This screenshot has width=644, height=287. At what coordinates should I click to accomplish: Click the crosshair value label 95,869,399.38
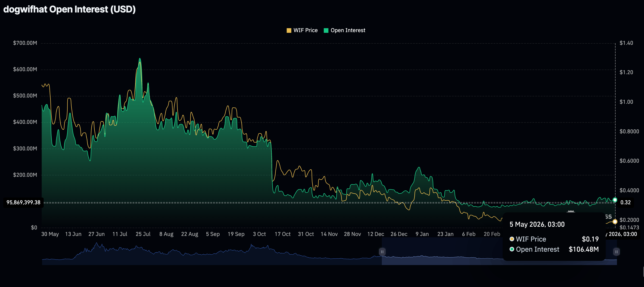point(24,202)
